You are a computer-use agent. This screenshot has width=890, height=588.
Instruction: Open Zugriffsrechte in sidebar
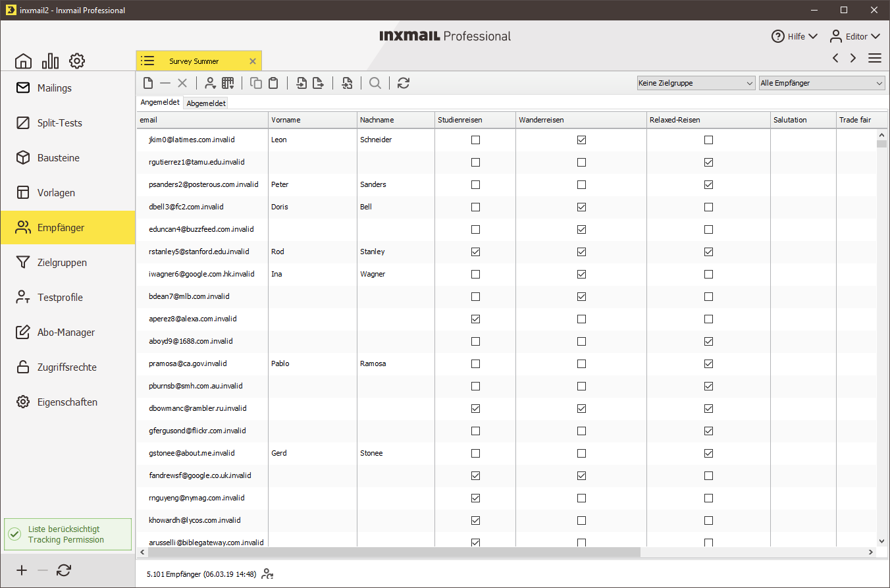pos(68,367)
